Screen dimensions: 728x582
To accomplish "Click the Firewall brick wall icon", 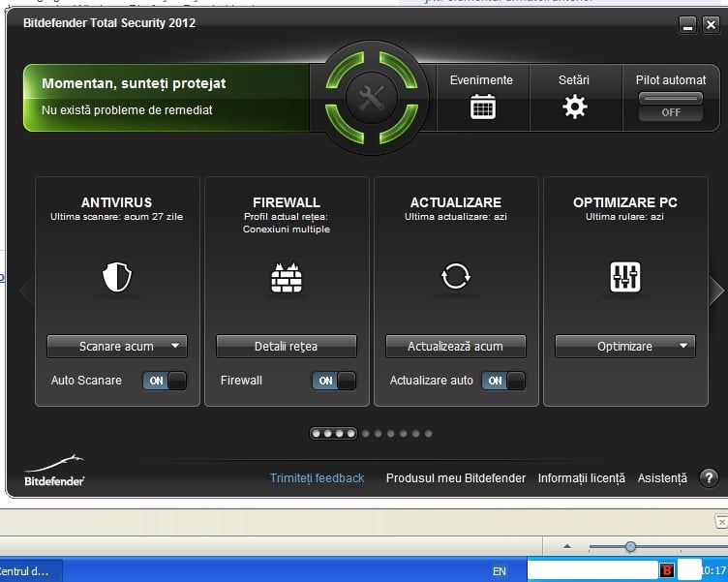I will pos(287,278).
